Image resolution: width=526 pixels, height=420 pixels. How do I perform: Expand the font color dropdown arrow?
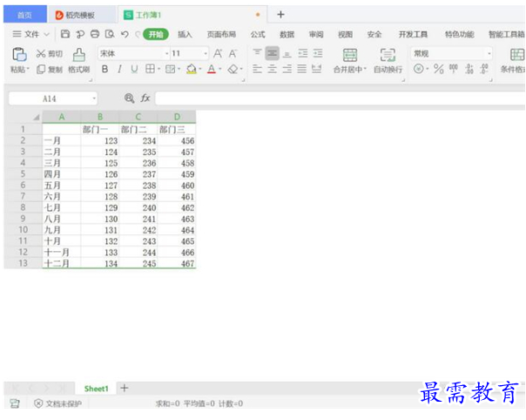coord(220,69)
